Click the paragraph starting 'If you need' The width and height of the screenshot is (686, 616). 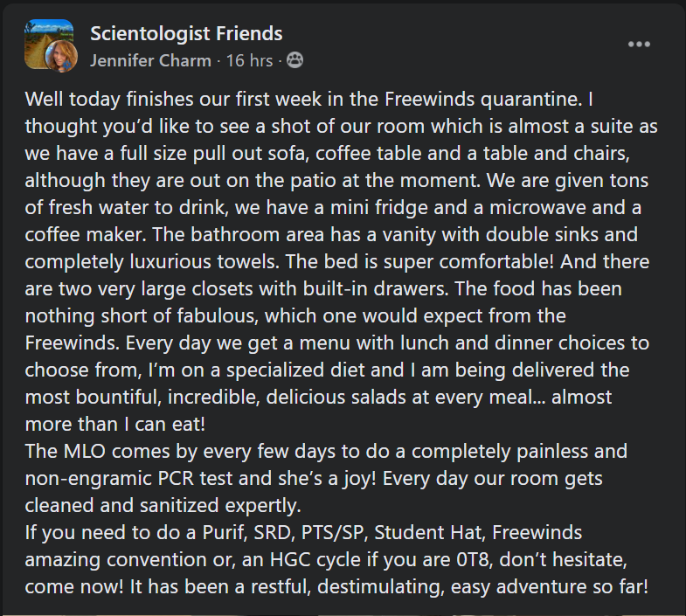(x=336, y=559)
